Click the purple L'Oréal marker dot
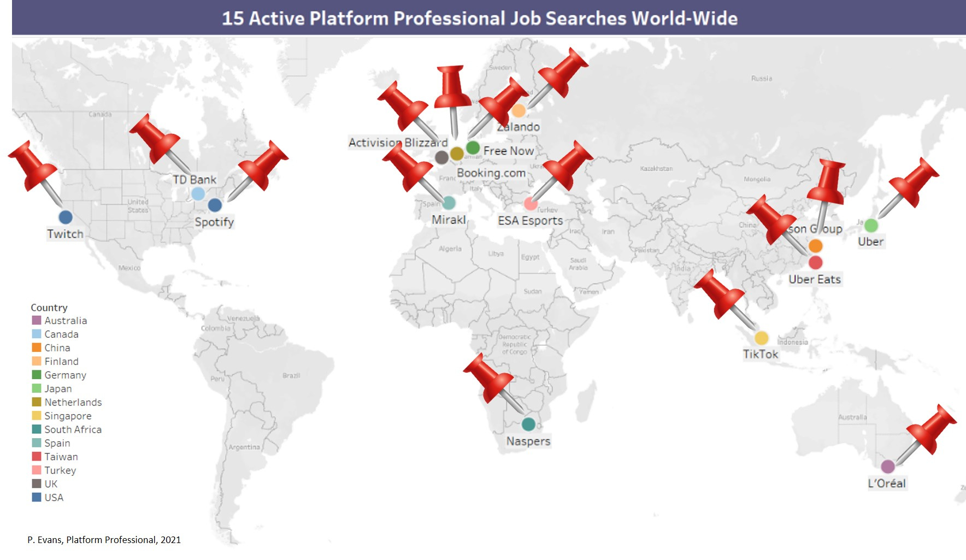Viewport: 966px width, 560px height. (x=888, y=466)
